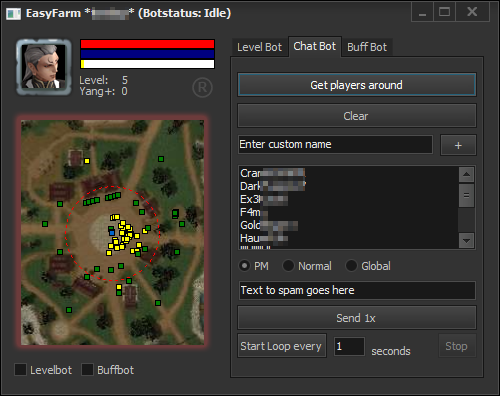Click the blue player marker on minimap
The image size is (500, 396).
[x=112, y=233]
